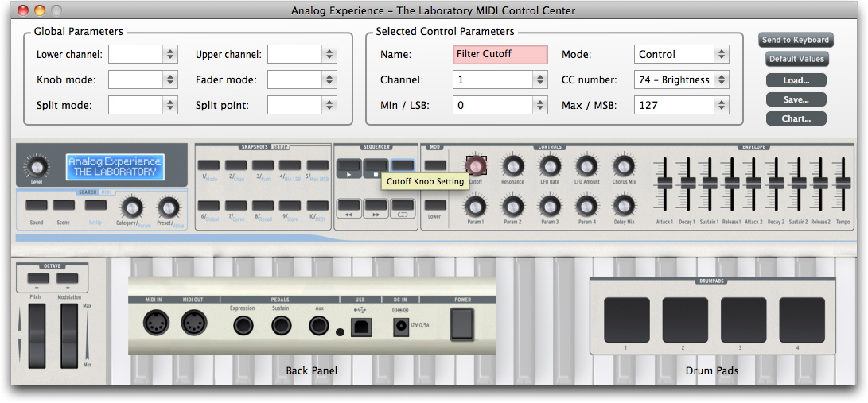Open the Upper channel dropdown

click(302, 54)
